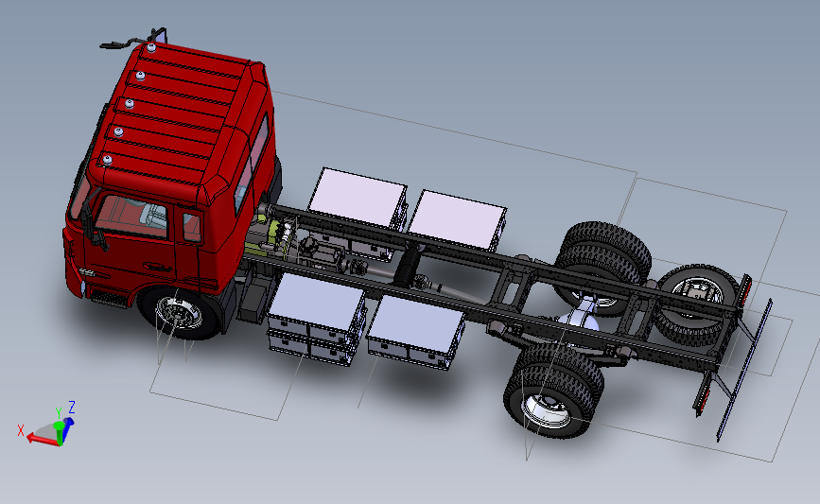Viewport: 820px width, 504px height.
Task: Select the far-side white box nearer rear wheels
Action: 457,219
